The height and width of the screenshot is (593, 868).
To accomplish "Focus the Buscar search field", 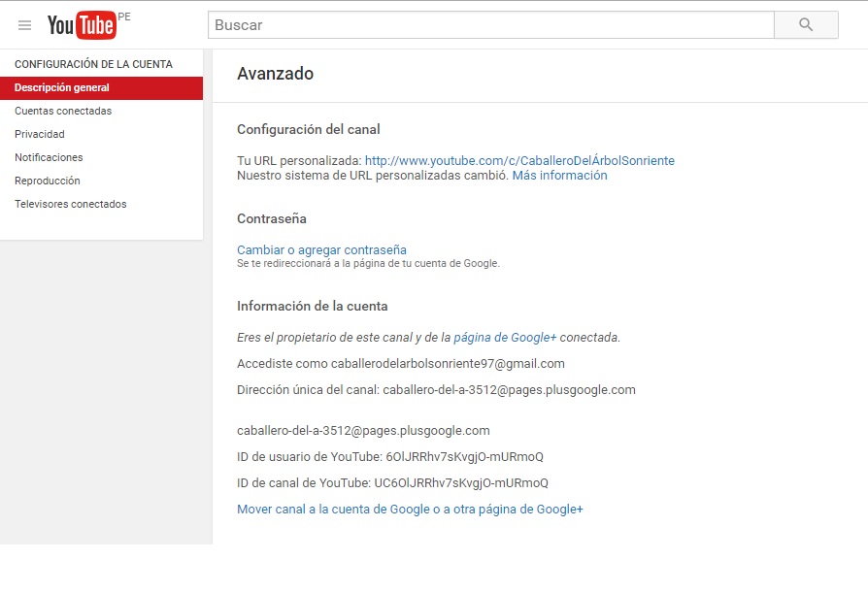I will pos(491,25).
